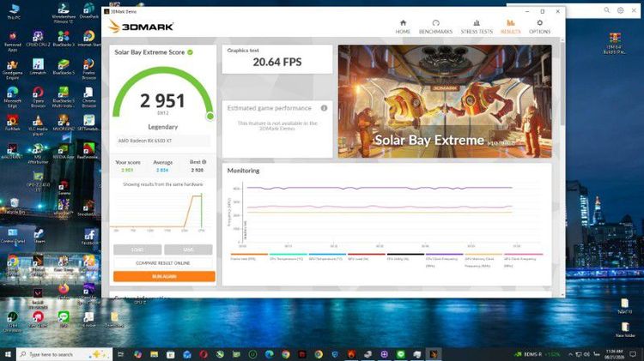Click the 3DMark icon in the taskbar
644x361 pixels.
[434, 354]
